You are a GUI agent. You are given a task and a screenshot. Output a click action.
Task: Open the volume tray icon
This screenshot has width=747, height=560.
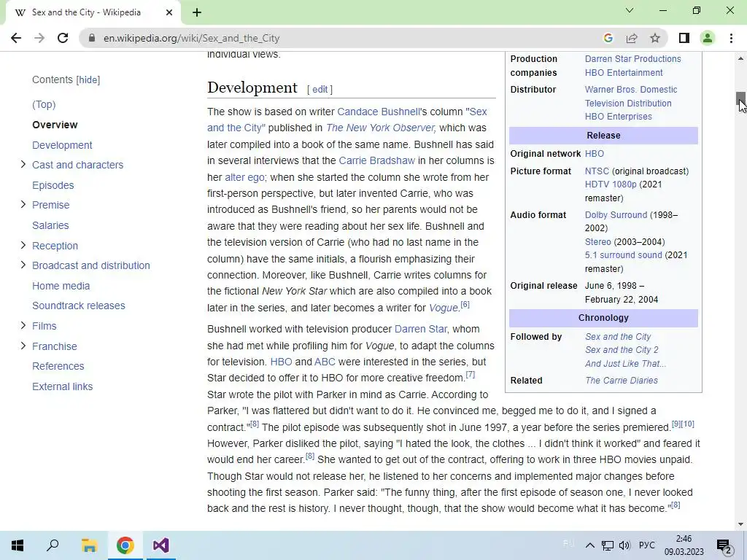pyautogui.click(x=624, y=545)
